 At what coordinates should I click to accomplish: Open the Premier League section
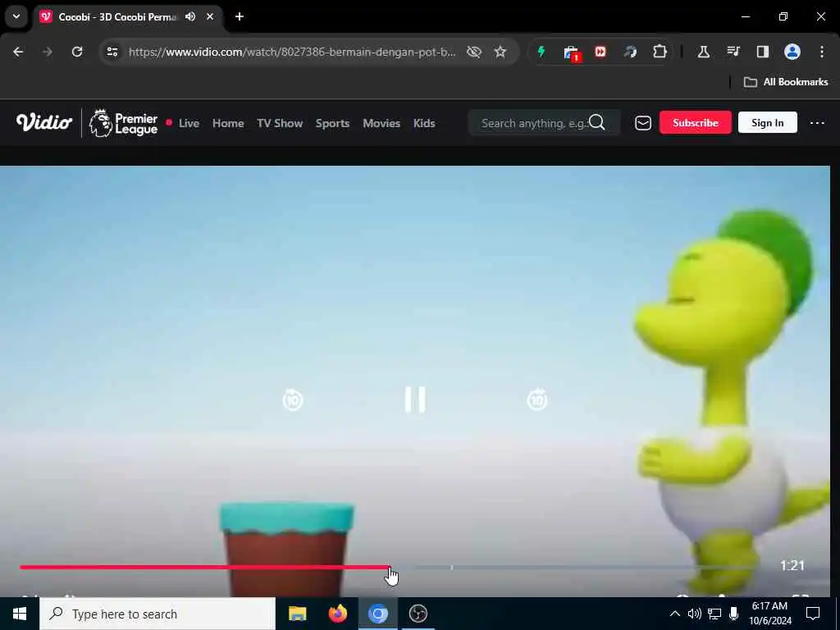[x=123, y=123]
